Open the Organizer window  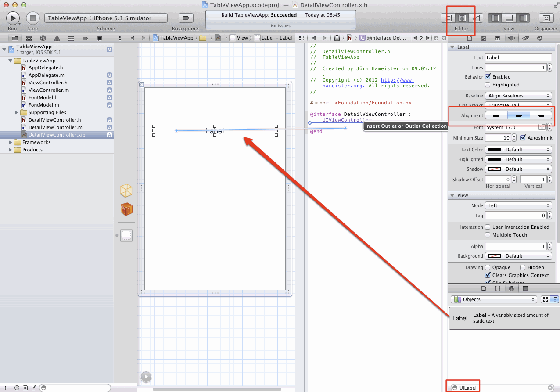pyautogui.click(x=546, y=18)
